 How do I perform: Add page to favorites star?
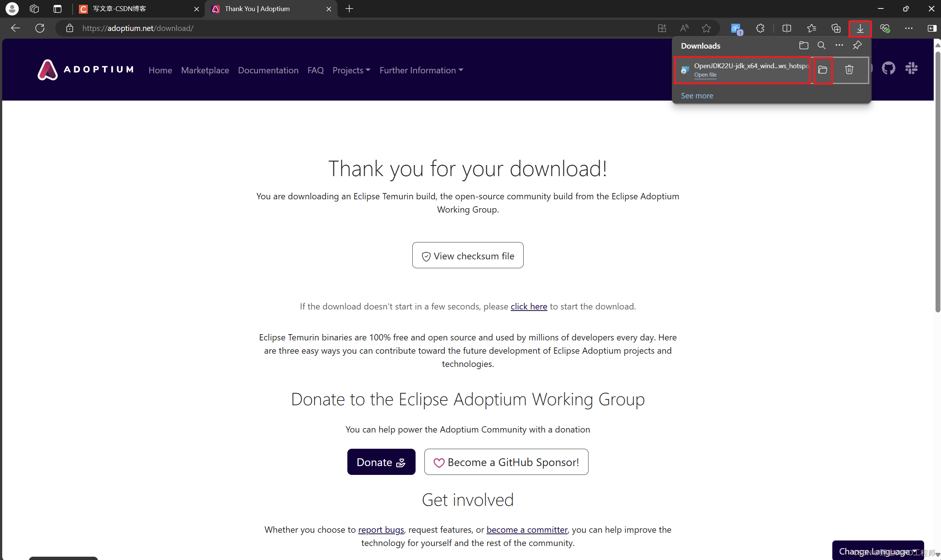pos(706,28)
